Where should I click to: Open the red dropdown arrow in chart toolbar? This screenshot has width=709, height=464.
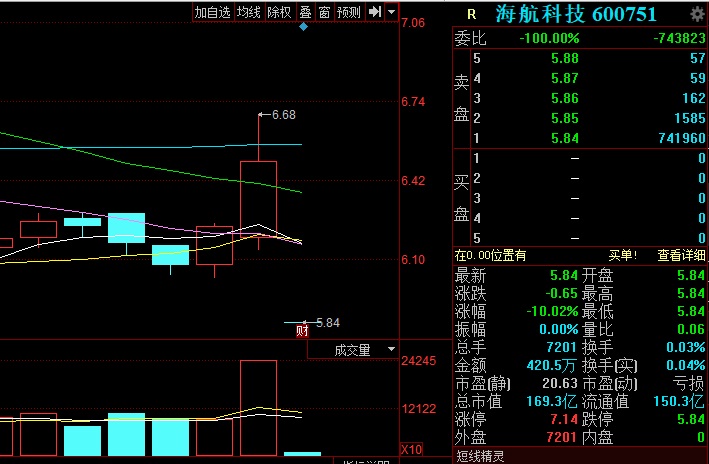point(392,12)
